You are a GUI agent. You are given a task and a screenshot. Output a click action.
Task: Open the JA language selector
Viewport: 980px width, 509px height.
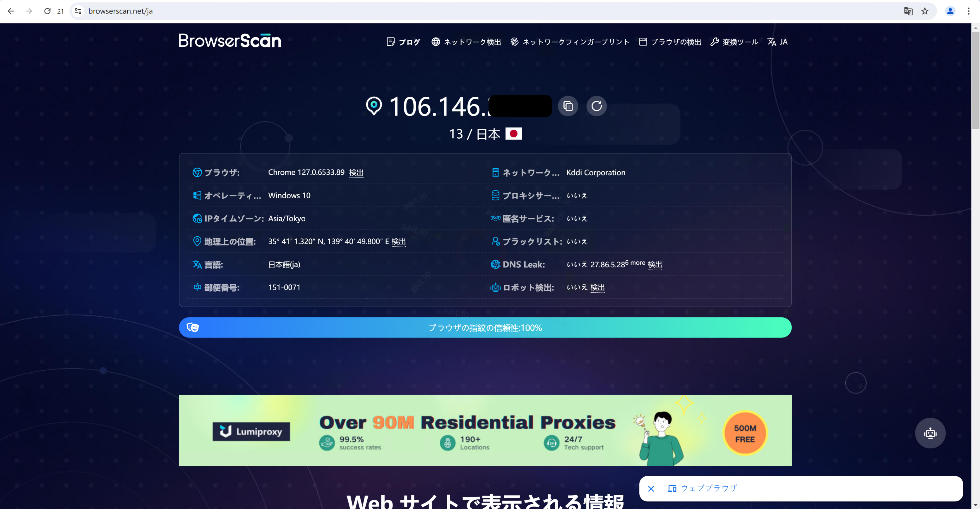[x=777, y=42]
